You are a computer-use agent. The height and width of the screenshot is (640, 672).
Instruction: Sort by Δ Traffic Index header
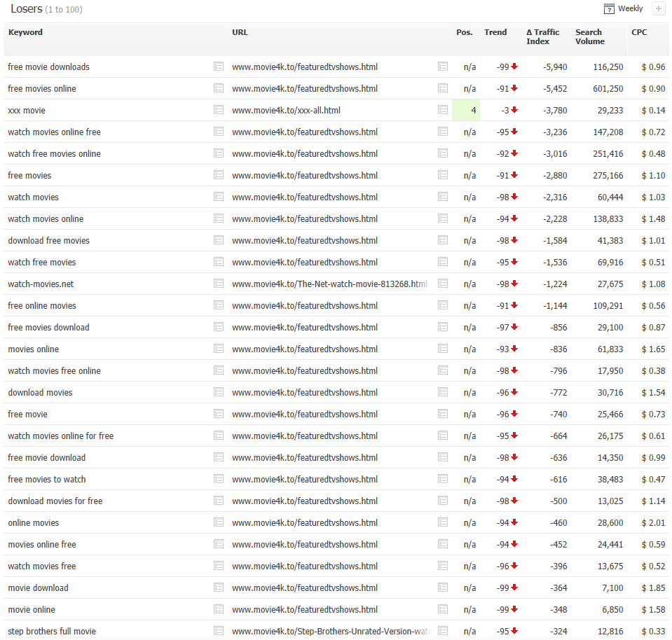(542, 37)
